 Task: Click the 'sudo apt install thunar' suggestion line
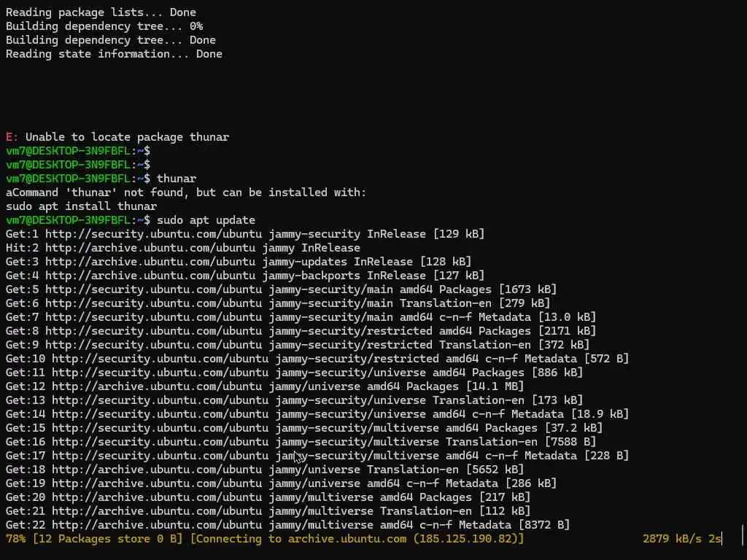[81, 206]
